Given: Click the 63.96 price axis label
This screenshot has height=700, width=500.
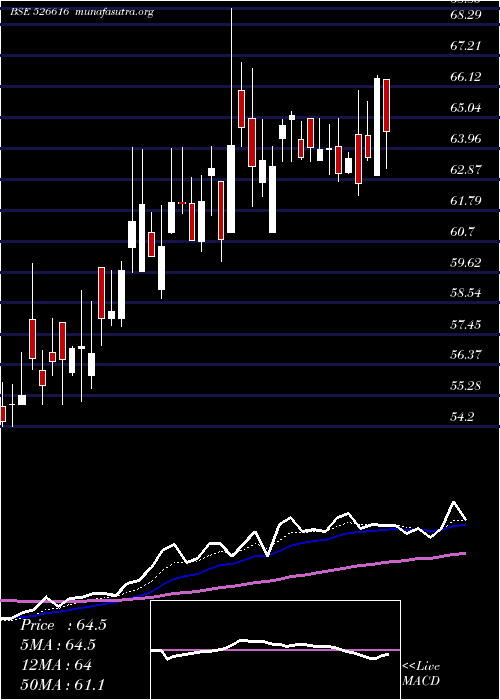Looking at the screenshot, I should coord(466,138).
